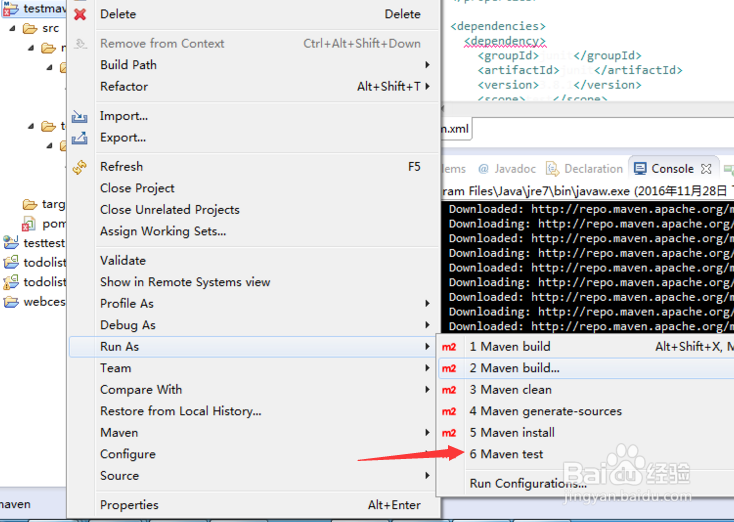Choose Close Project menu entry
This screenshot has height=522, width=734.
click(x=253, y=188)
